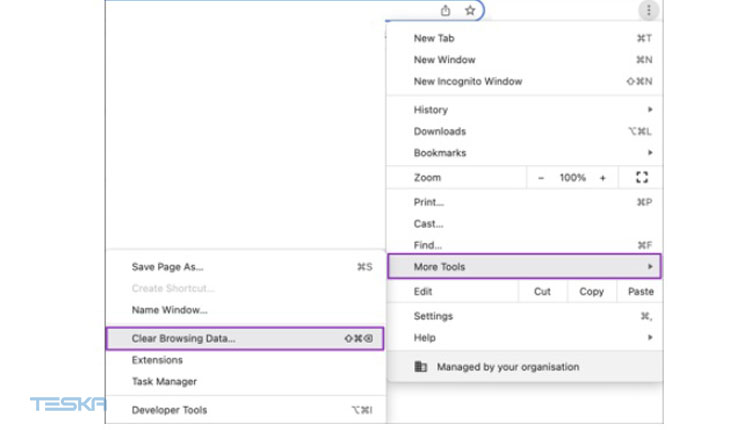Choose Save Page As option
The height and width of the screenshot is (430, 750).
[167, 267]
